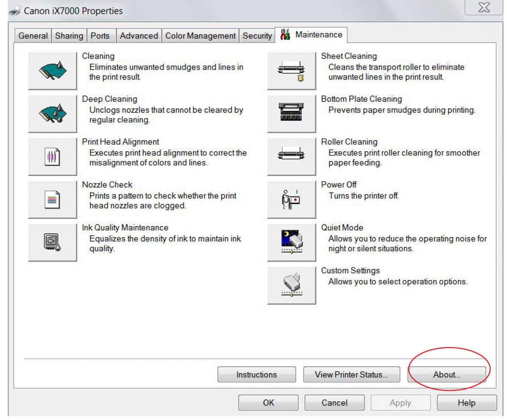Click the Nozzle Check icon button
This screenshot has width=507, height=420.
52,200
